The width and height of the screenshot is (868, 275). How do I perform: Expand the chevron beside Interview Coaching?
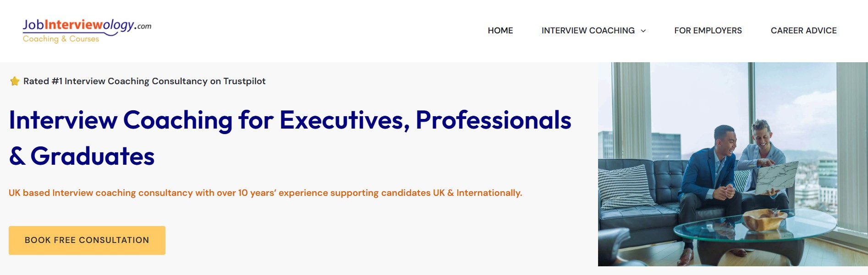(643, 31)
